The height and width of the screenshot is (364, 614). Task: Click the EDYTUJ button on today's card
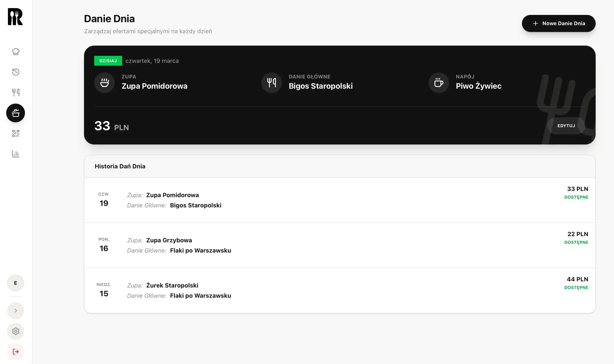[566, 126]
